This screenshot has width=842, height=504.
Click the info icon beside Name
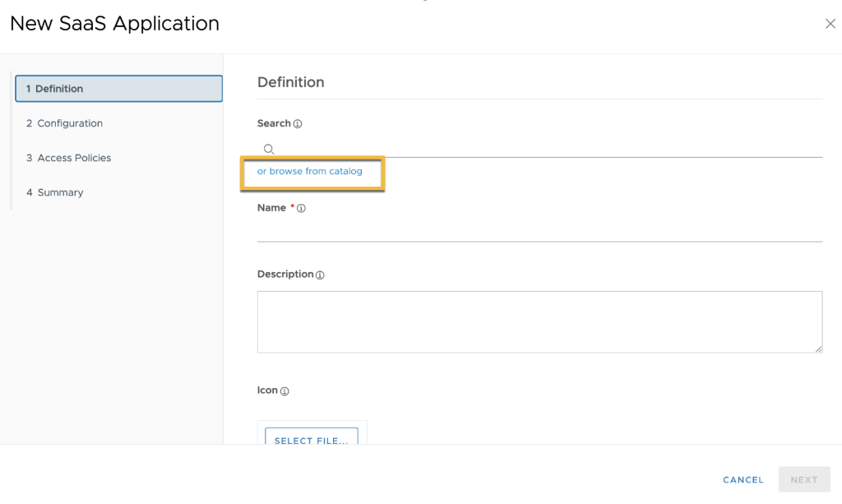point(301,209)
